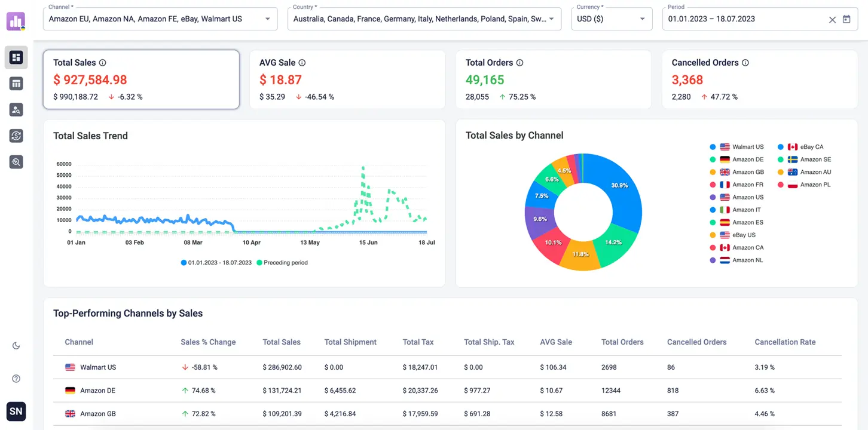Open the table report icon in sidebar
868x430 pixels.
[16, 84]
